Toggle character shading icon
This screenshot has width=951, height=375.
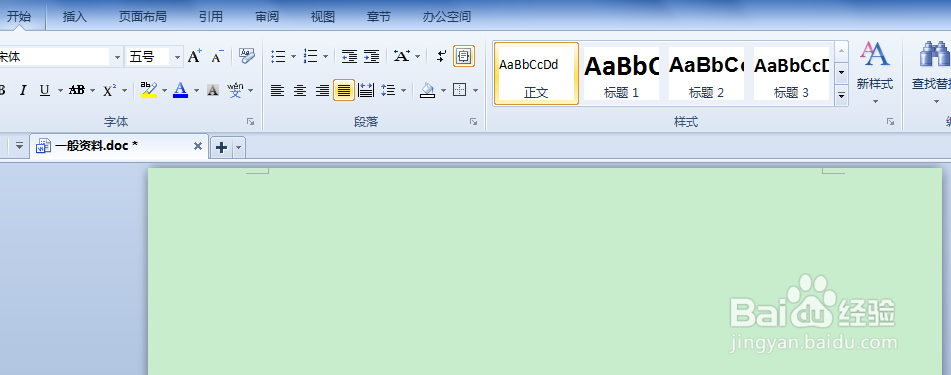212,90
